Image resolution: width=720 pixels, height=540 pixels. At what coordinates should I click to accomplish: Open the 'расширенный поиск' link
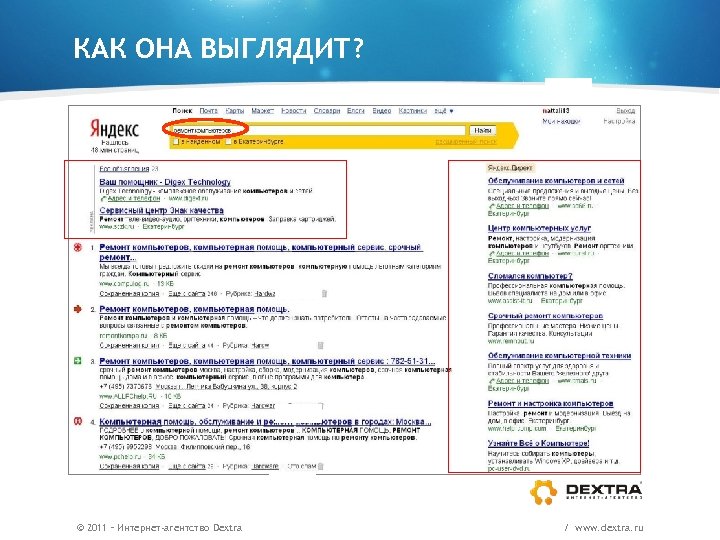[x=466, y=142]
